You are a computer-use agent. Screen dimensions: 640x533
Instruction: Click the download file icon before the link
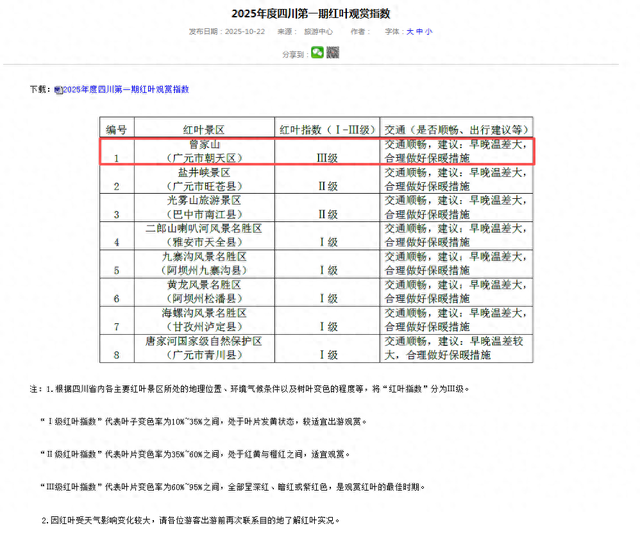coord(58,90)
